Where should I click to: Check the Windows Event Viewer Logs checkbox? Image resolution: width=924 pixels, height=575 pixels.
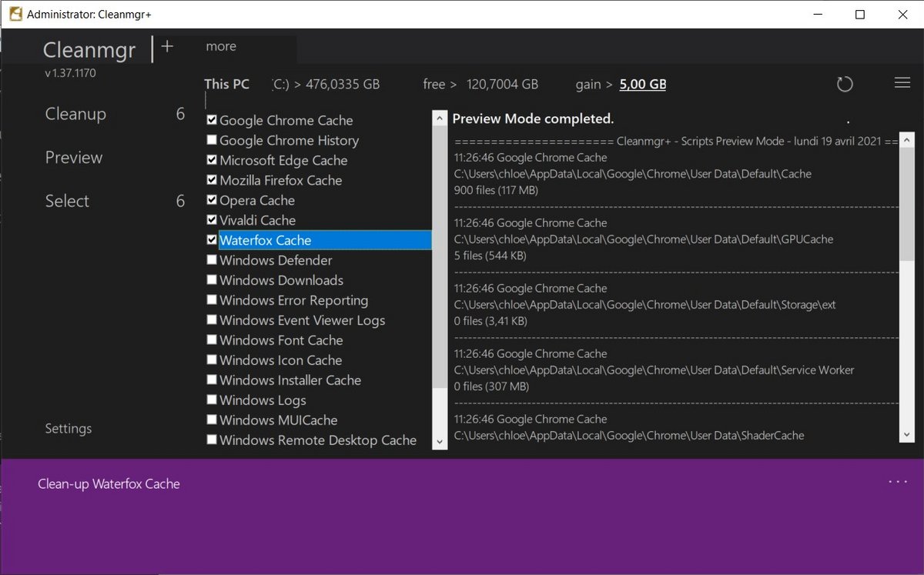click(x=212, y=320)
